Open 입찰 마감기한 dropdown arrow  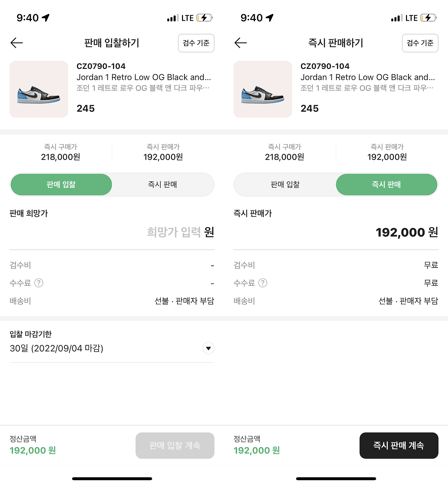[x=209, y=348]
